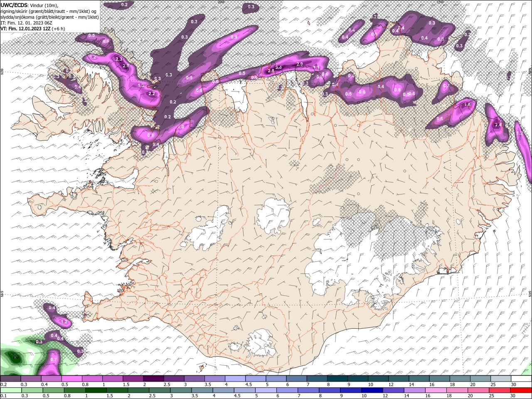Viewport: 532px width, 399px height.
Task: Pick the 3 swatch in the upper legend row
Action: pyautogui.click(x=194, y=379)
